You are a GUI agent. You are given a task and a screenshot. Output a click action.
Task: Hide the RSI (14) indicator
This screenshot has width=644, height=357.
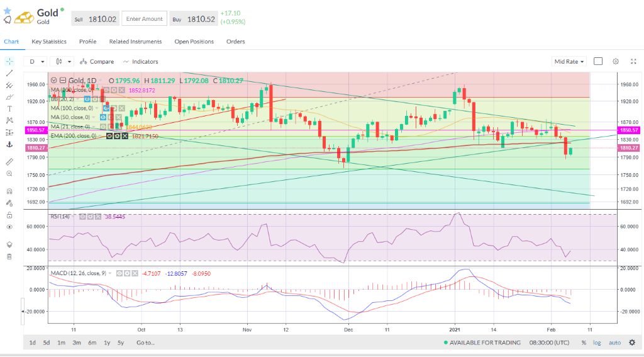pyautogui.click(x=82, y=217)
